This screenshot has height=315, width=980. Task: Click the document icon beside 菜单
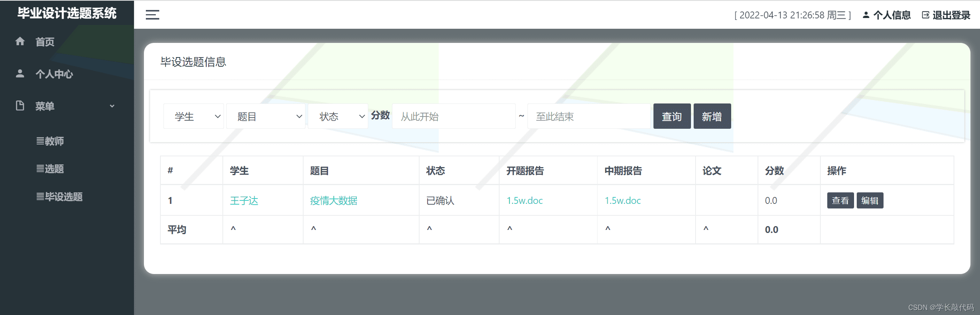tap(20, 105)
